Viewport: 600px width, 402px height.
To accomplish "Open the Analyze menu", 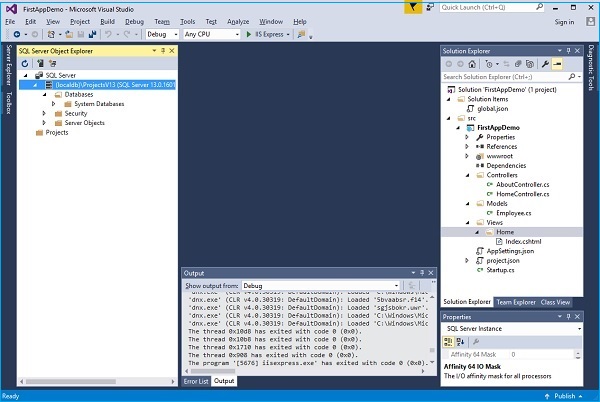I will pyautogui.click(x=238, y=22).
